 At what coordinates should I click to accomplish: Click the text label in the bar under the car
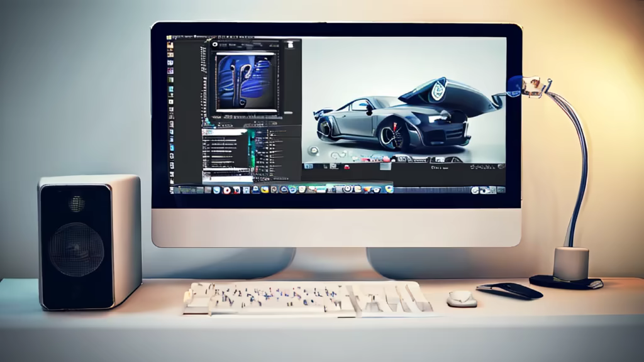(x=440, y=168)
